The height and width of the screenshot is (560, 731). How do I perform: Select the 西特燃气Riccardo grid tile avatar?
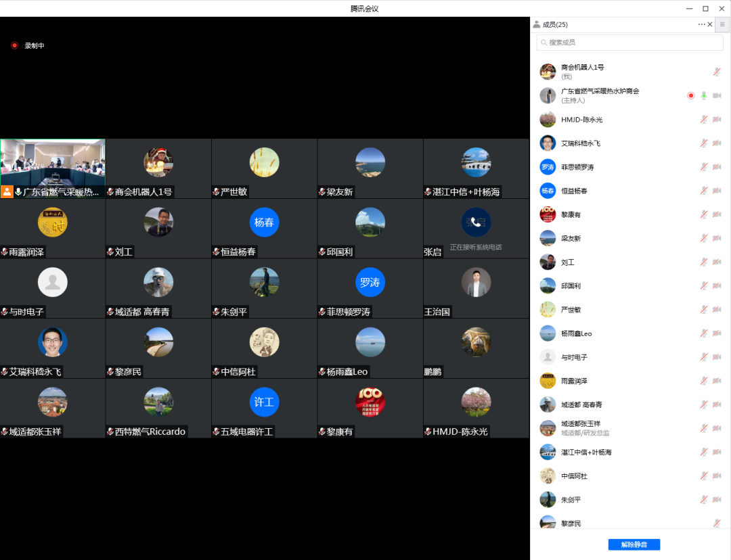click(x=158, y=402)
